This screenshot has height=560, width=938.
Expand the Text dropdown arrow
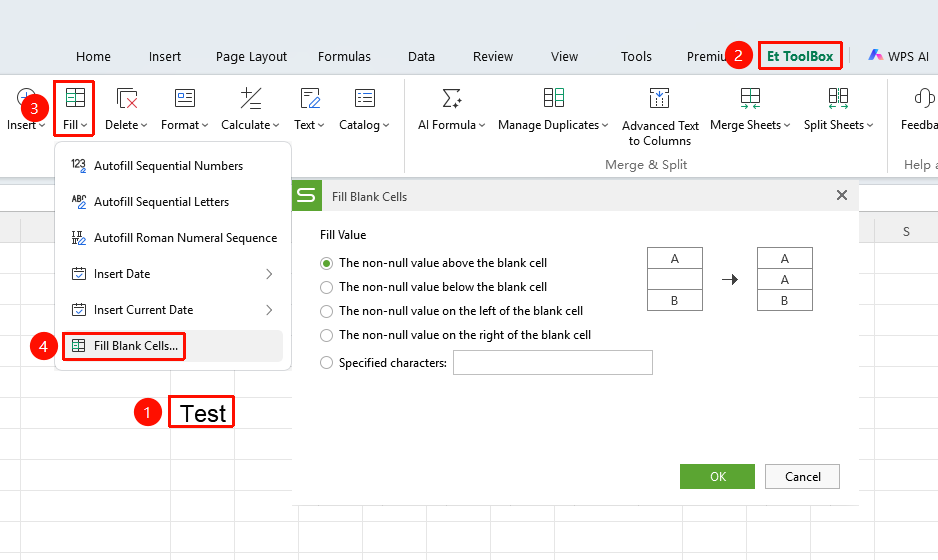click(321, 125)
